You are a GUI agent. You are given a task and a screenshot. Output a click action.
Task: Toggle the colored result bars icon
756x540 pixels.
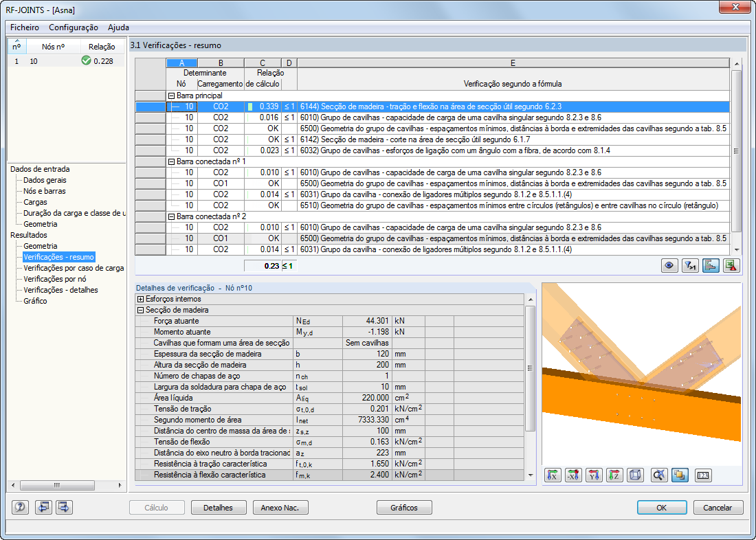(711, 266)
